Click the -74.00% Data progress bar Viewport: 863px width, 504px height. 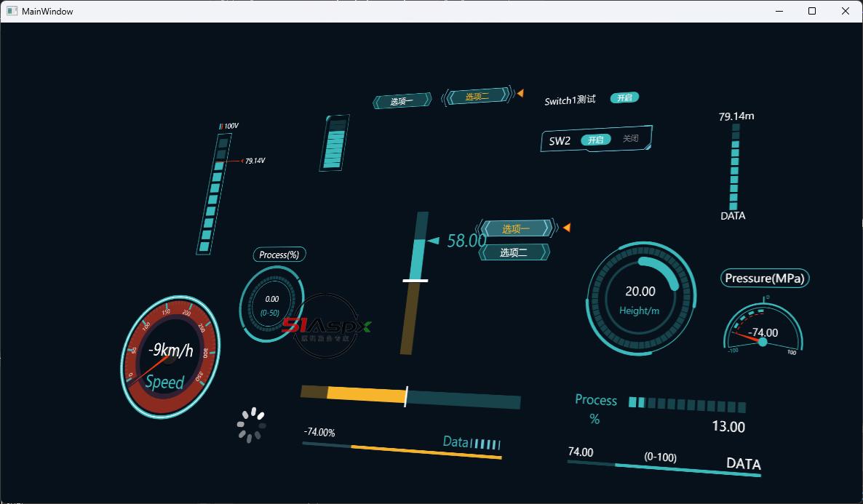pos(402,451)
